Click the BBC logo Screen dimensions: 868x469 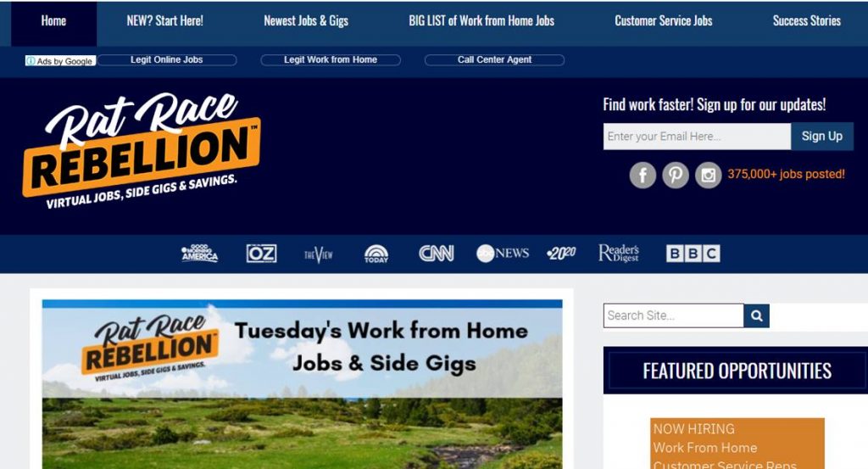pyautogui.click(x=693, y=254)
